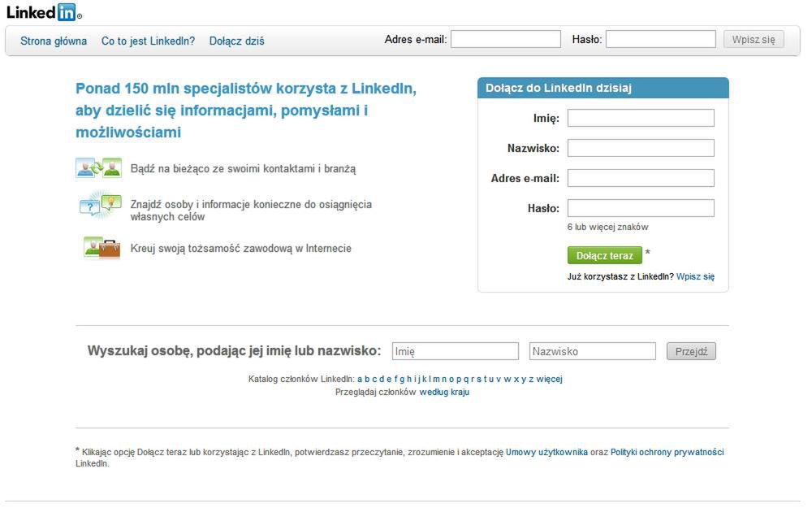Focus the top bar Hasło field
Screen dimensions: 812x508
(x=661, y=39)
